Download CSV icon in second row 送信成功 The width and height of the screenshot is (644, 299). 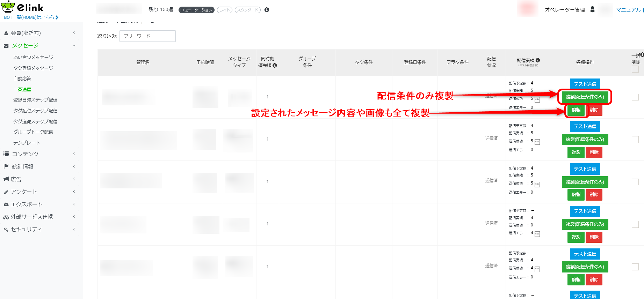537,142
